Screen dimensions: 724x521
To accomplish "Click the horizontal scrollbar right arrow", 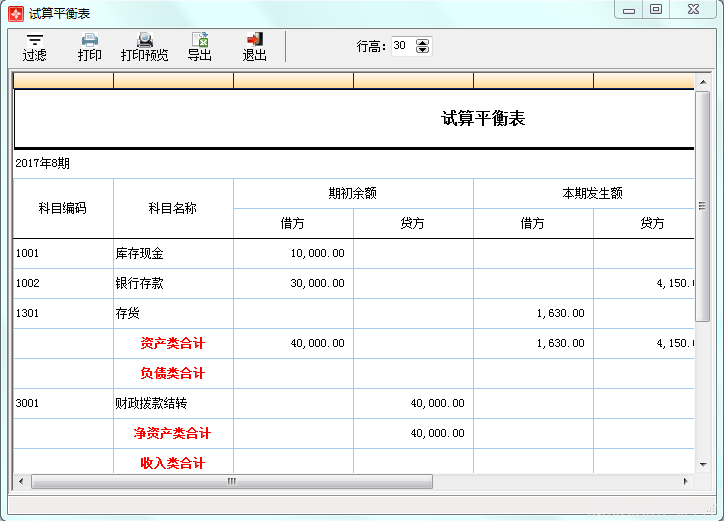I will click(687, 481).
